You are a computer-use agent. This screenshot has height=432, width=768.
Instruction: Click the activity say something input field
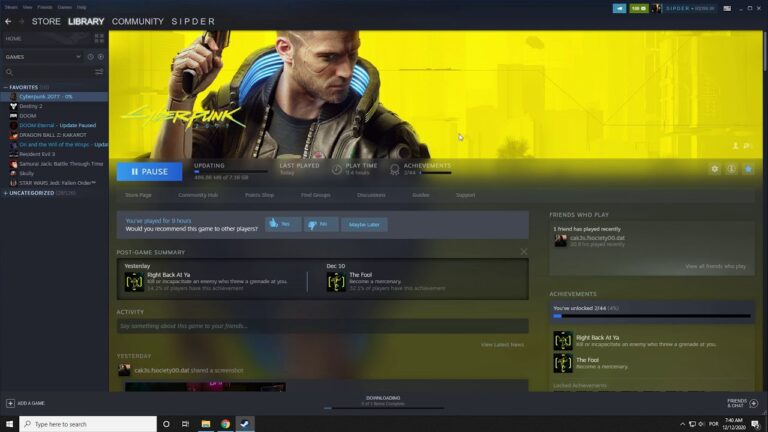pos(322,326)
